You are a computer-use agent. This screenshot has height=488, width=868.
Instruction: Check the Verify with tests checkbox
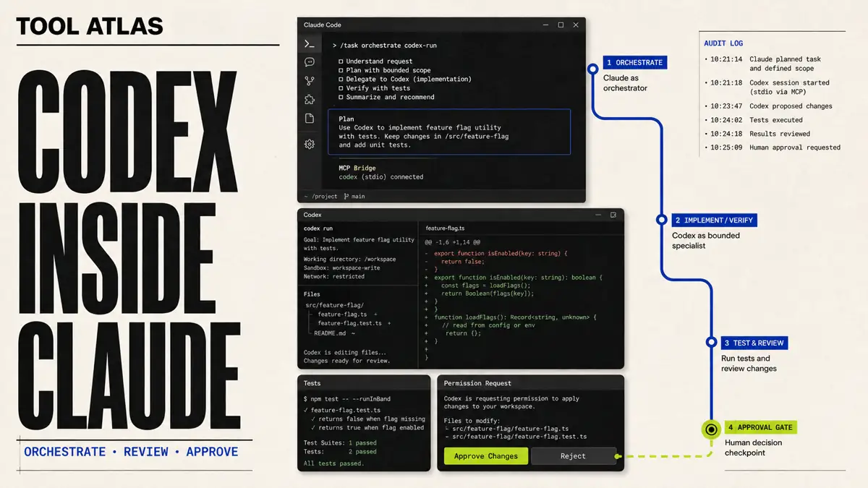tap(341, 88)
